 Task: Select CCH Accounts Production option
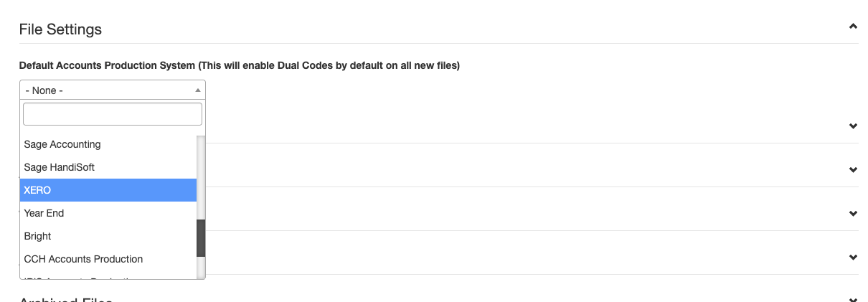[x=108, y=259]
